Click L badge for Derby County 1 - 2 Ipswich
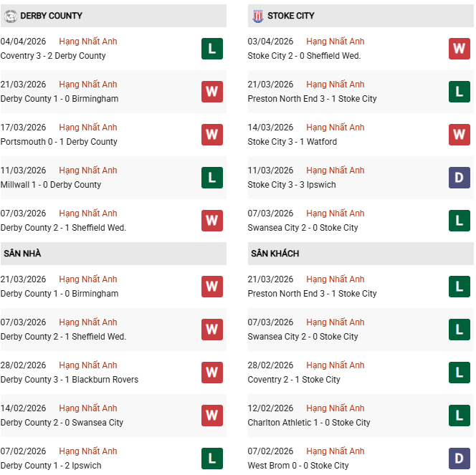The width and height of the screenshot is (476, 475). click(x=212, y=459)
